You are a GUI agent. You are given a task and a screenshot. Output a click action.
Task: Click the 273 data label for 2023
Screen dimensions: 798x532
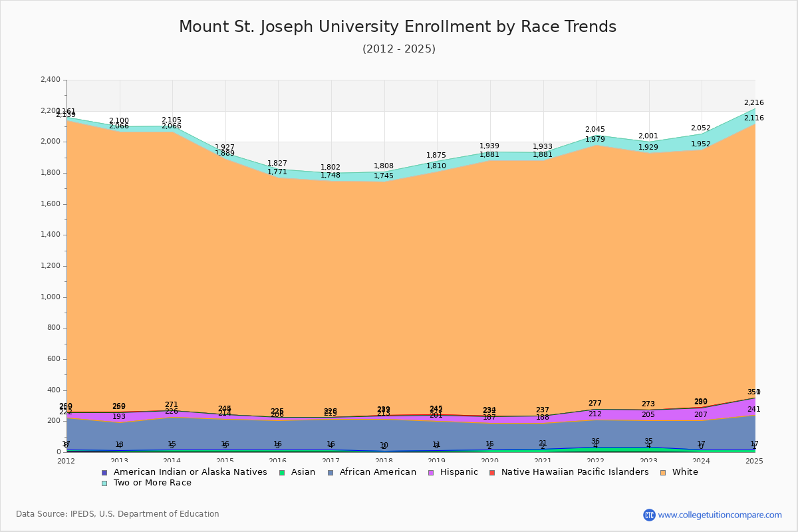click(648, 404)
